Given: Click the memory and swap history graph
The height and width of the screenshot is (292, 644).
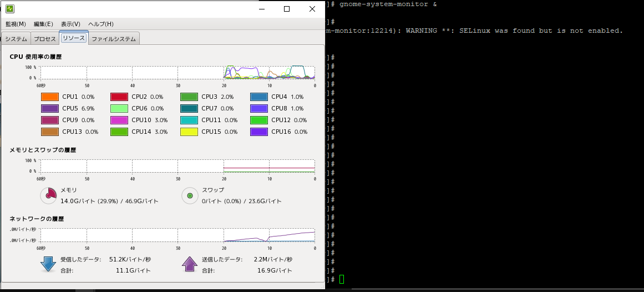Looking at the screenshot, I should click(x=178, y=166).
